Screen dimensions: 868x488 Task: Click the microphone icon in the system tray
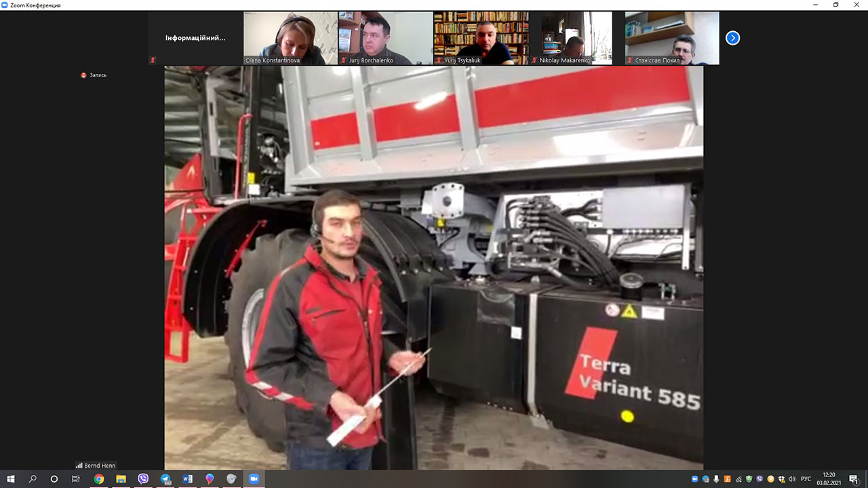[717, 479]
